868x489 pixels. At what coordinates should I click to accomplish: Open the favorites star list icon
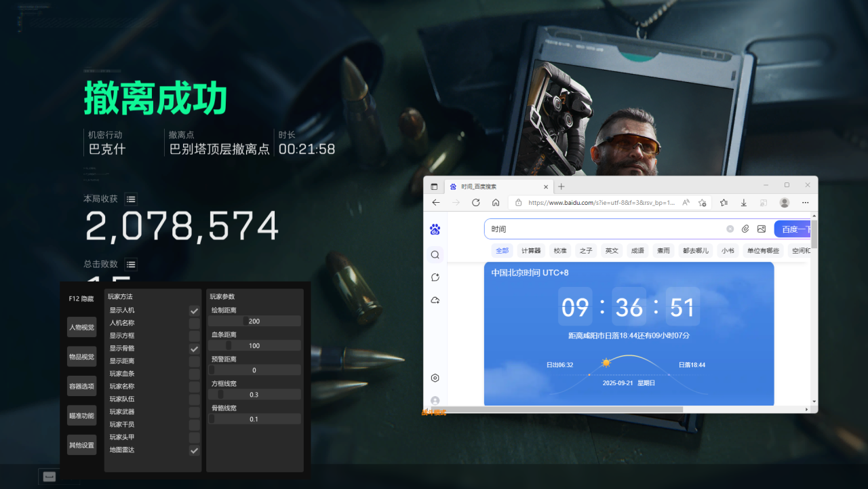(x=724, y=203)
